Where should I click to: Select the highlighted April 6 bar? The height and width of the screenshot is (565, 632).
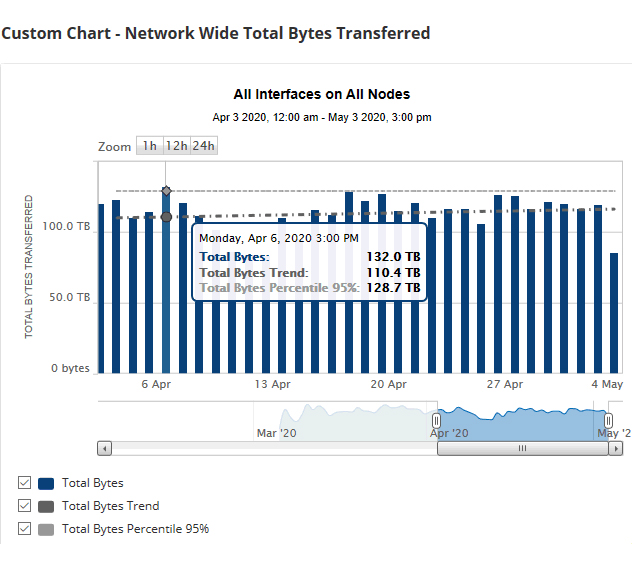(166, 300)
